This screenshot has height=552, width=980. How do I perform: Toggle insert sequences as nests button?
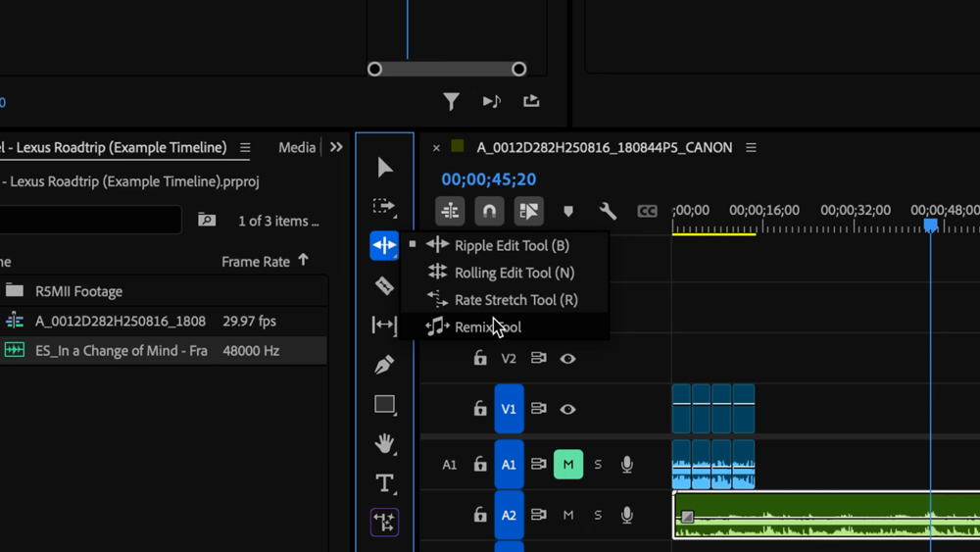[x=450, y=212]
